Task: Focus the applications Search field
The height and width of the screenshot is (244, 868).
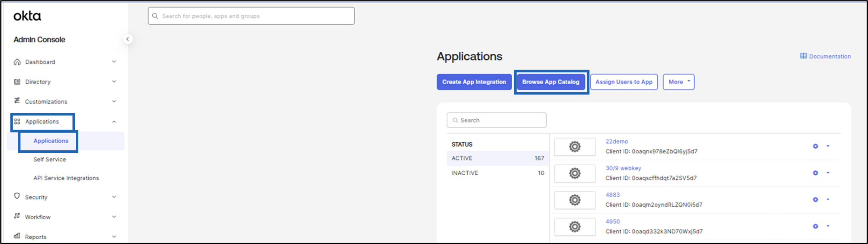Action: 497,120
